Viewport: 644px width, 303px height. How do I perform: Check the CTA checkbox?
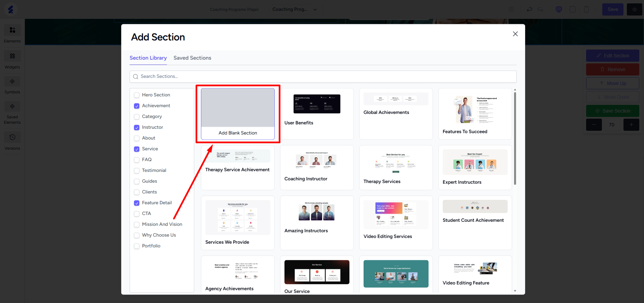pyautogui.click(x=137, y=214)
